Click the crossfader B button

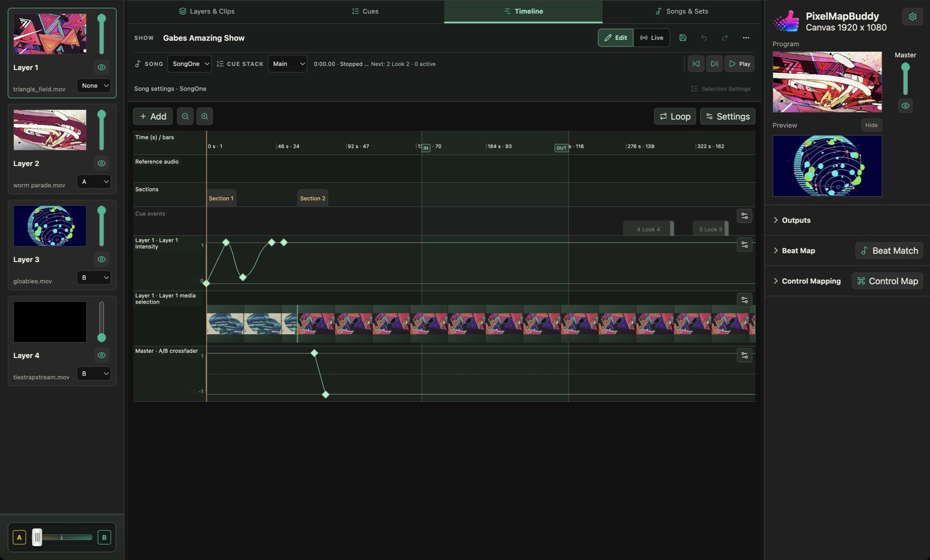(104, 537)
